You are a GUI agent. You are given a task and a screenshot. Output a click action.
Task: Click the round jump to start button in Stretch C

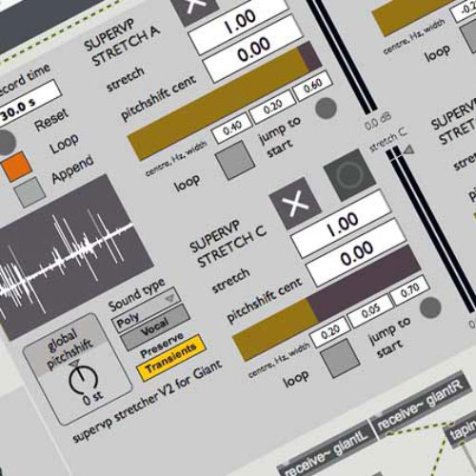(x=430, y=308)
